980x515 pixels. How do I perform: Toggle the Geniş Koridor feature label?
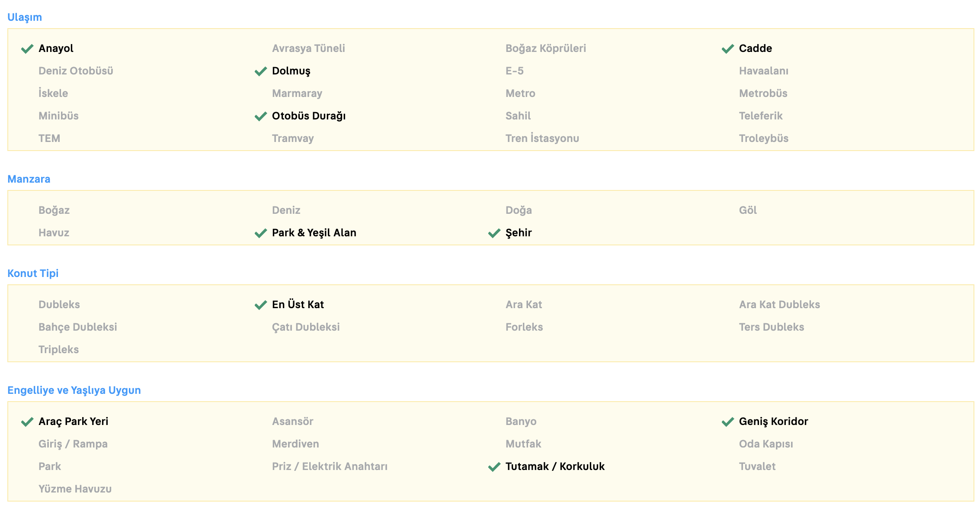(773, 422)
